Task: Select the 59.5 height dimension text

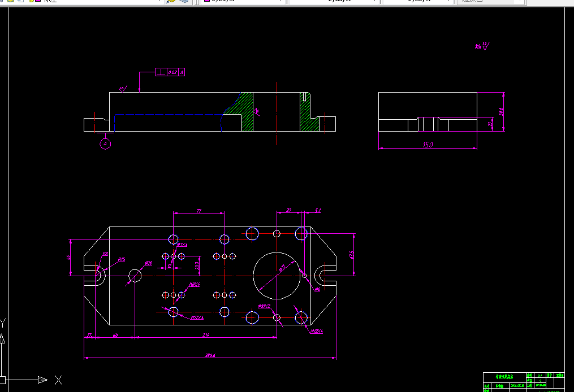Action: pos(501,111)
